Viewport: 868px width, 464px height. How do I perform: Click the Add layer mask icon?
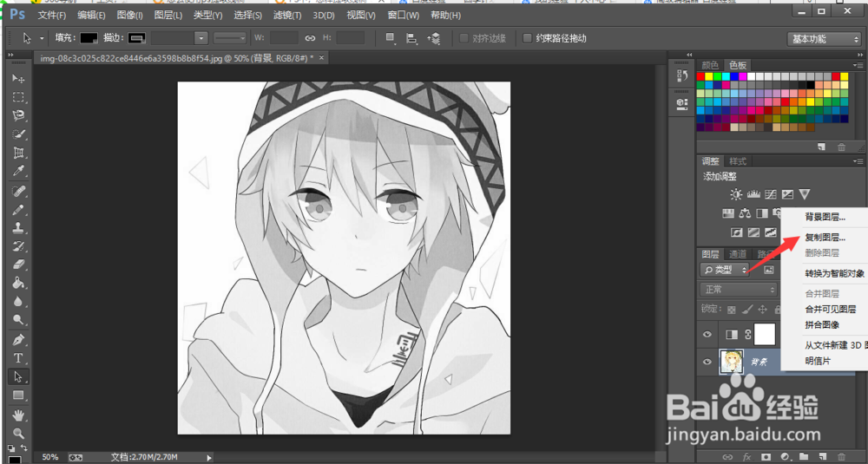point(766,456)
